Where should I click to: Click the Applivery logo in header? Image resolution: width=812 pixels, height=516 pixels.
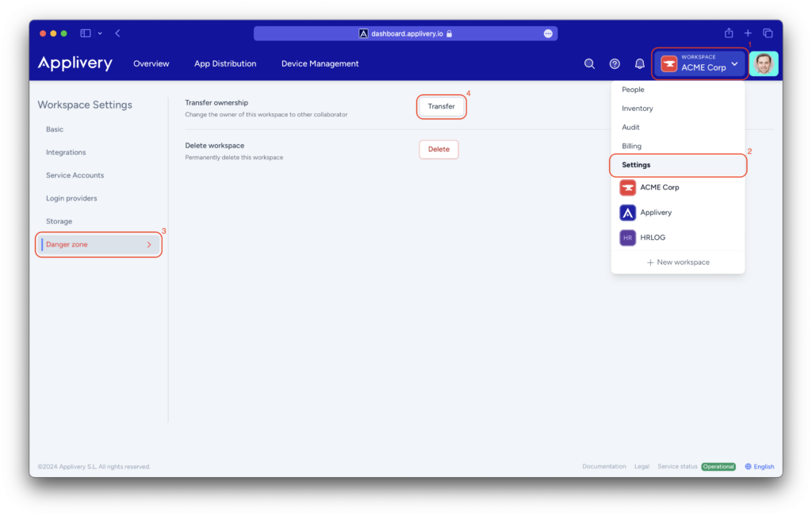(x=75, y=63)
